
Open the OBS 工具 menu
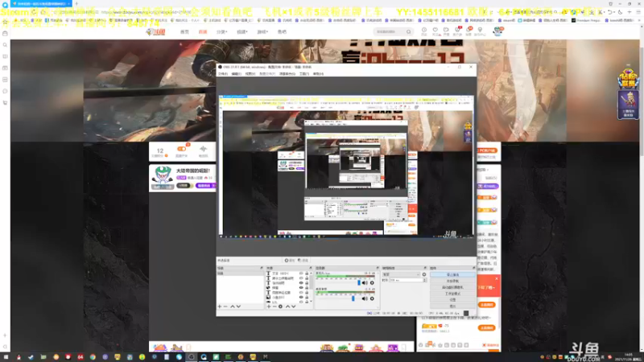(304, 74)
